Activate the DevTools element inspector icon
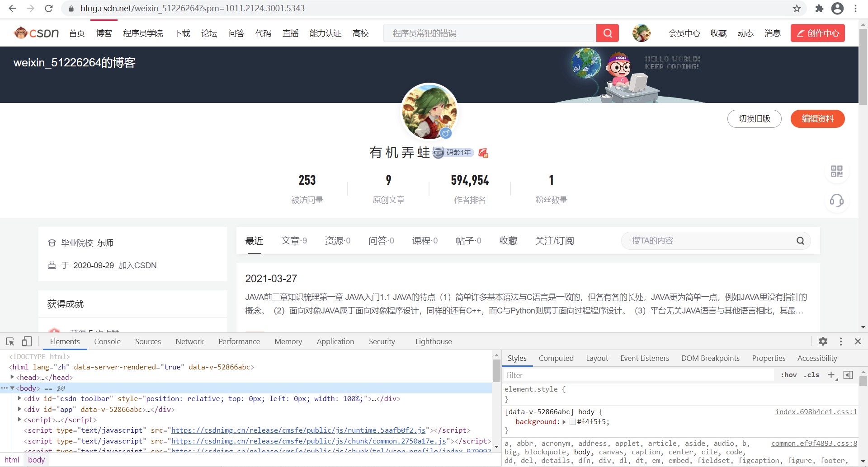The image size is (868, 467). pyautogui.click(x=10, y=341)
